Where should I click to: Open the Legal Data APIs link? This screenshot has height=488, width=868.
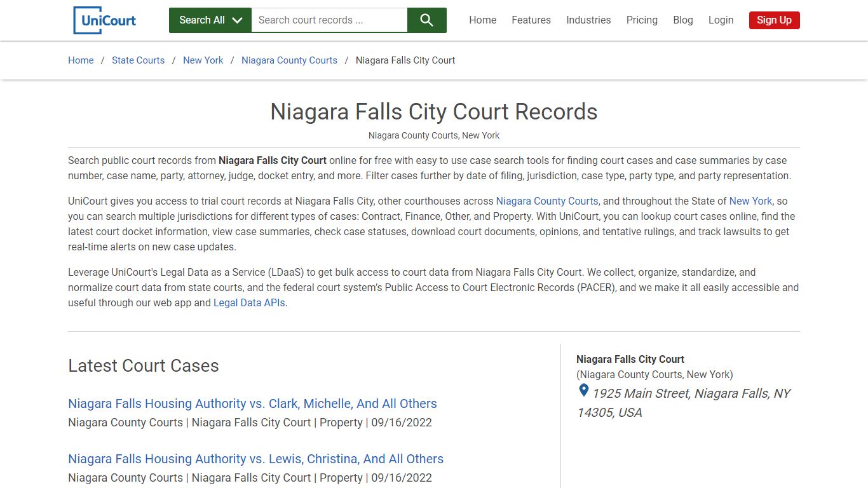[x=250, y=303]
